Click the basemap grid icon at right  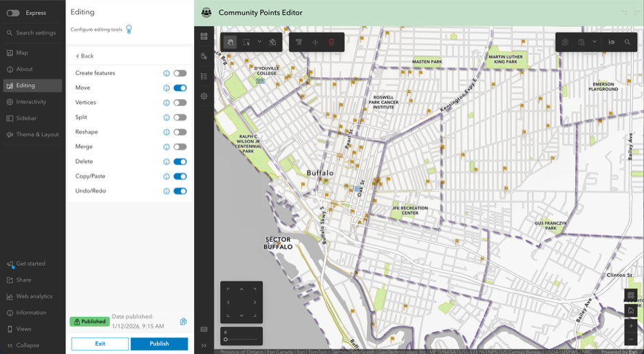631,295
